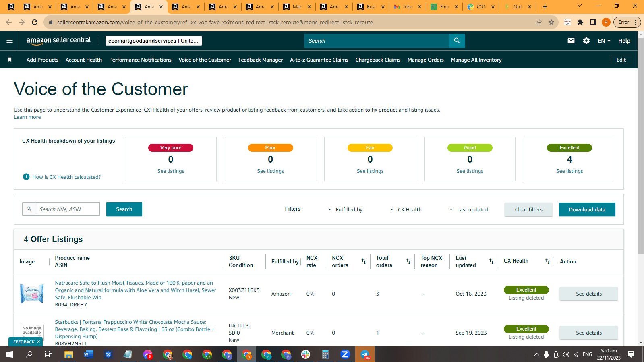Screen dimensions: 644x362
Task: Open the ecomartgoodsandservices account switcher
Action: point(154,41)
